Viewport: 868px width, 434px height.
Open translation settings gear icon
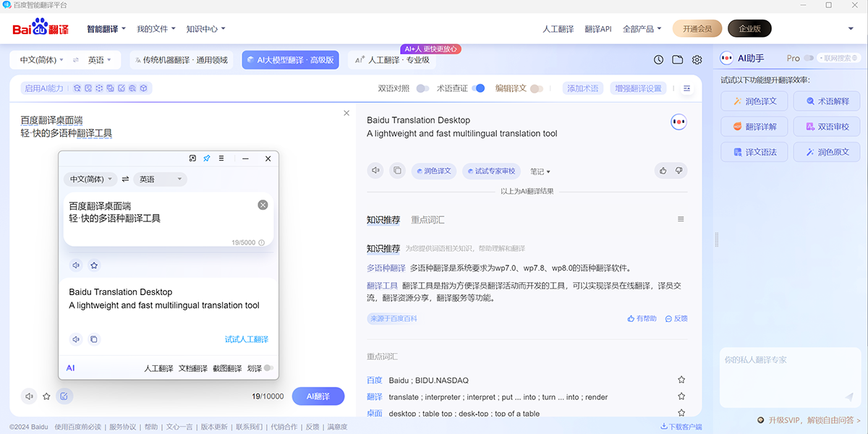(696, 59)
